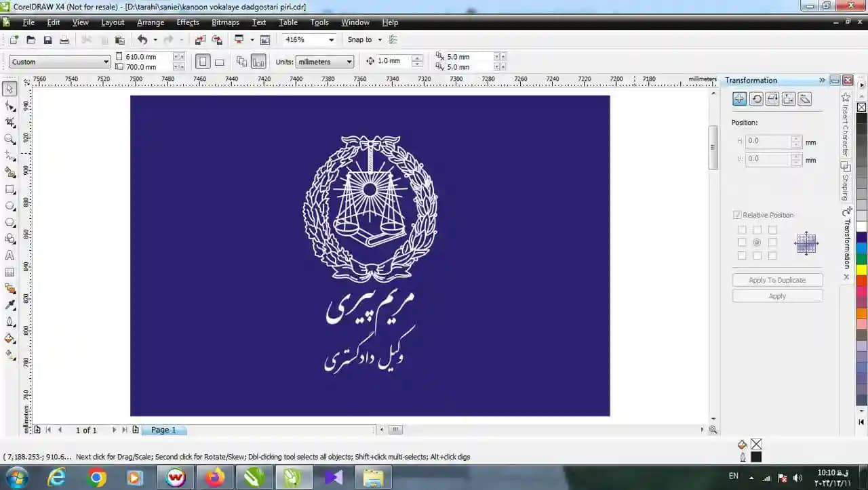Image resolution: width=868 pixels, height=490 pixels.
Task: Select the Basic Shapes tool in the toolbox
Action: coord(9,239)
